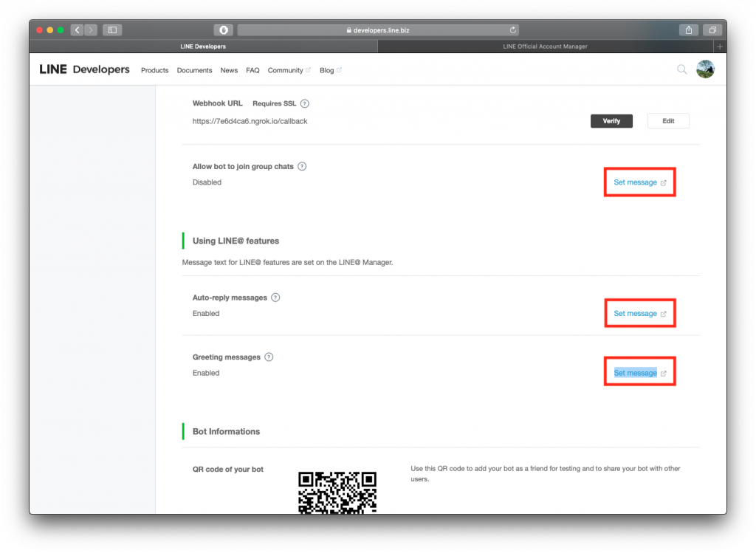756x553 pixels.
Task: Open the Blog external link
Action: 331,70
